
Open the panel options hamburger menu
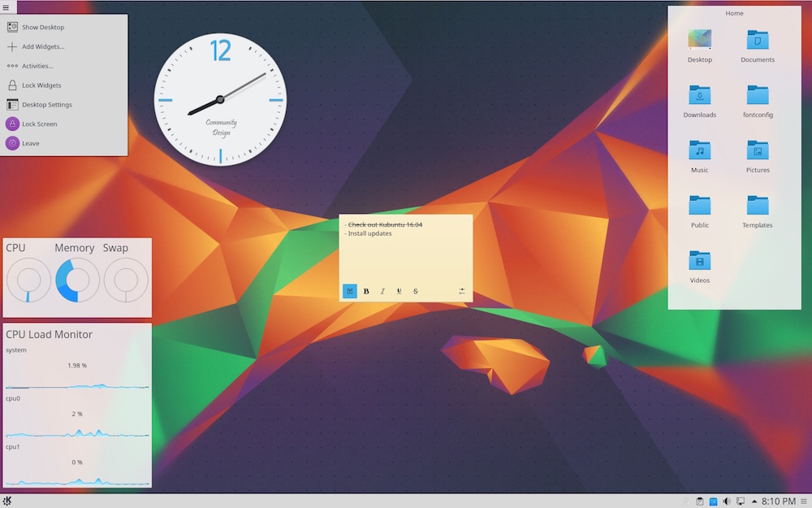point(804,501)
